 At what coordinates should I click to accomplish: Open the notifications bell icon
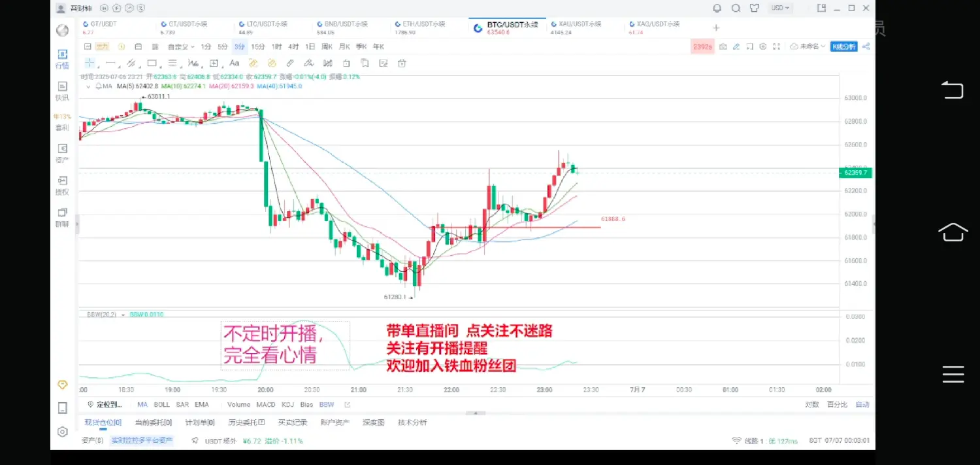(x=717, y=9)
